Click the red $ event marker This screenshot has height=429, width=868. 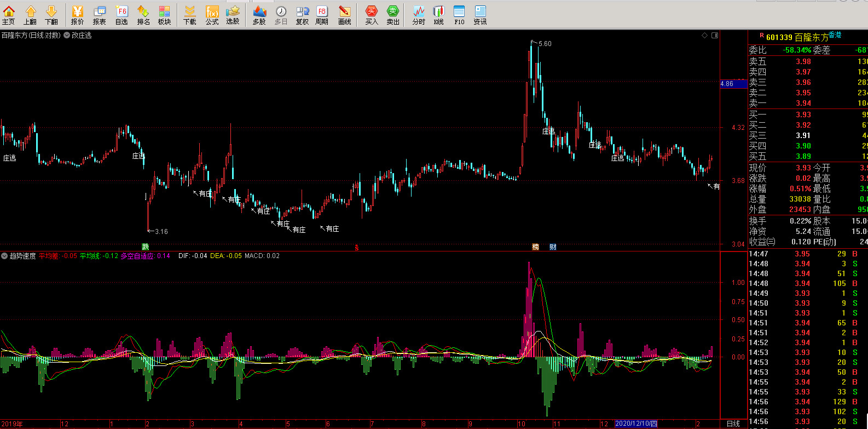pos(357,248)
